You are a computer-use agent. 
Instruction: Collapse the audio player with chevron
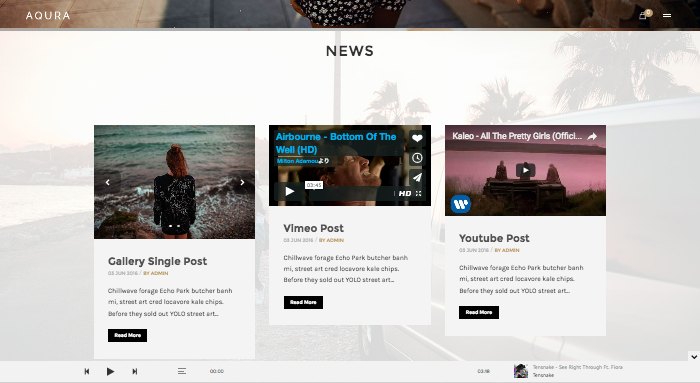694,357
